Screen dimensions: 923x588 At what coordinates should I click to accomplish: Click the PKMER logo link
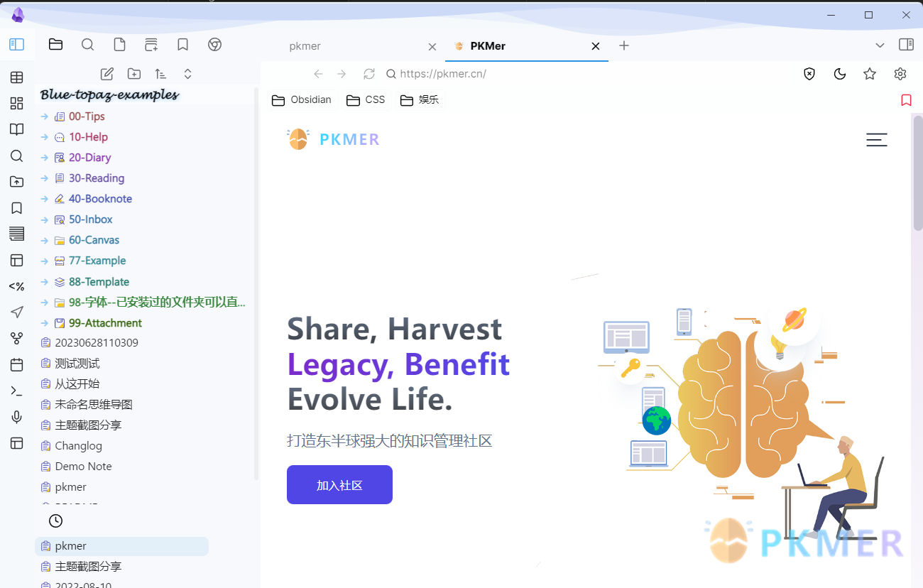pos(333,139)
